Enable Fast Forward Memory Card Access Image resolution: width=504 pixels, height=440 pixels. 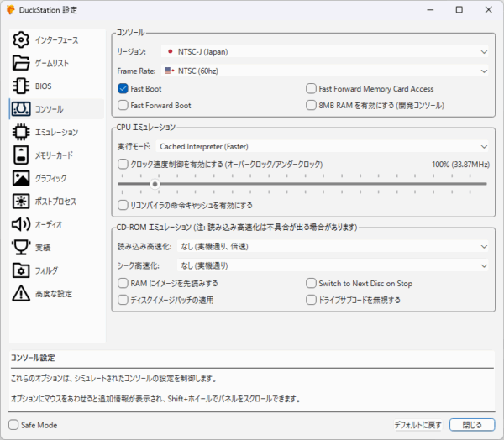point(311,89)
